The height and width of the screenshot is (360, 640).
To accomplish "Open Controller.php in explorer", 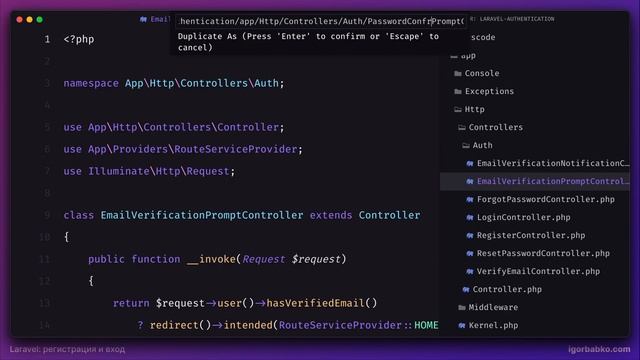I will point(534,289).
